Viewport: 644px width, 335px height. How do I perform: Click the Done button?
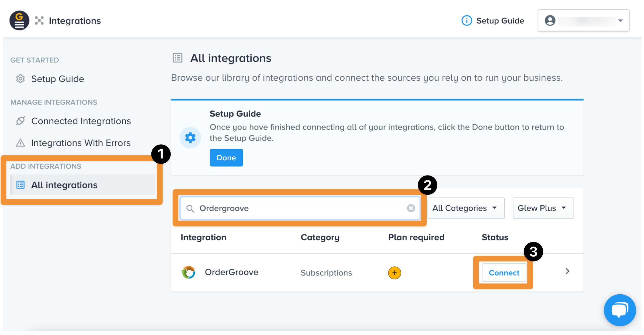pyautogui.click(x=226, y=158)
